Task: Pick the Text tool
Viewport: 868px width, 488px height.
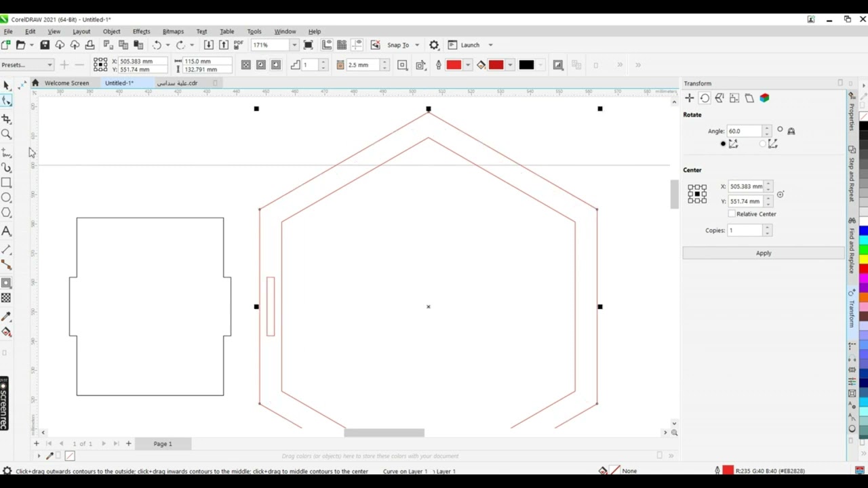Action: 6,231
